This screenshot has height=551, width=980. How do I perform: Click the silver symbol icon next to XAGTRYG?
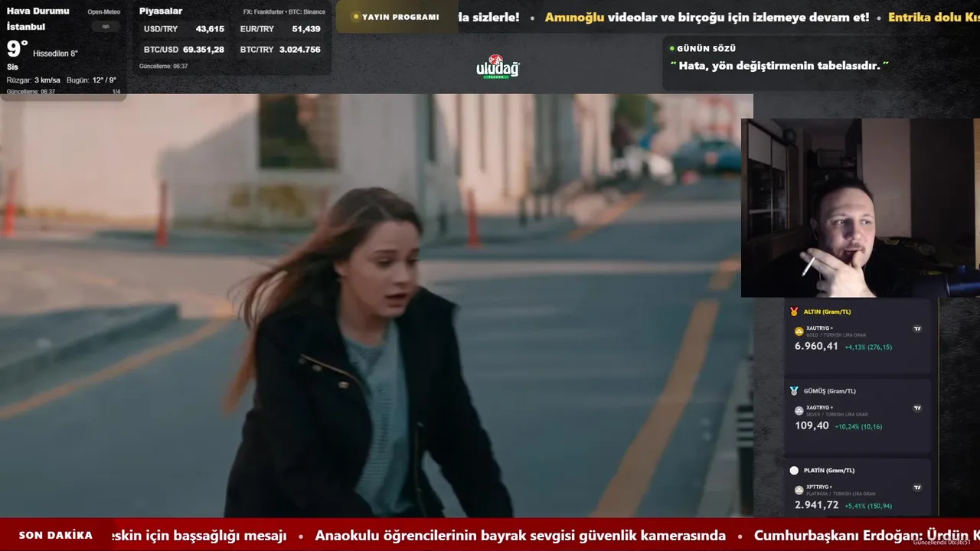pos(799,411)
